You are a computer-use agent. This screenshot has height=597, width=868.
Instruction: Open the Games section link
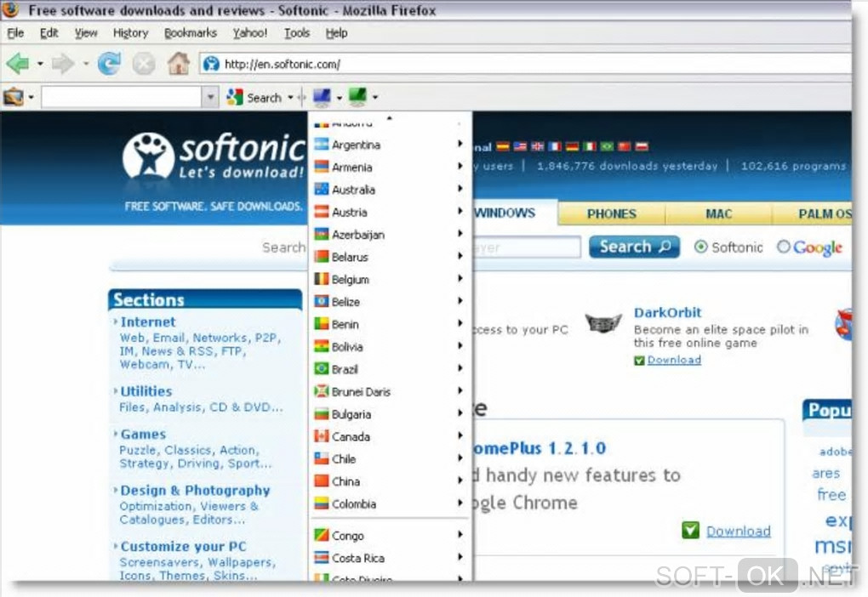coord(143,435)
